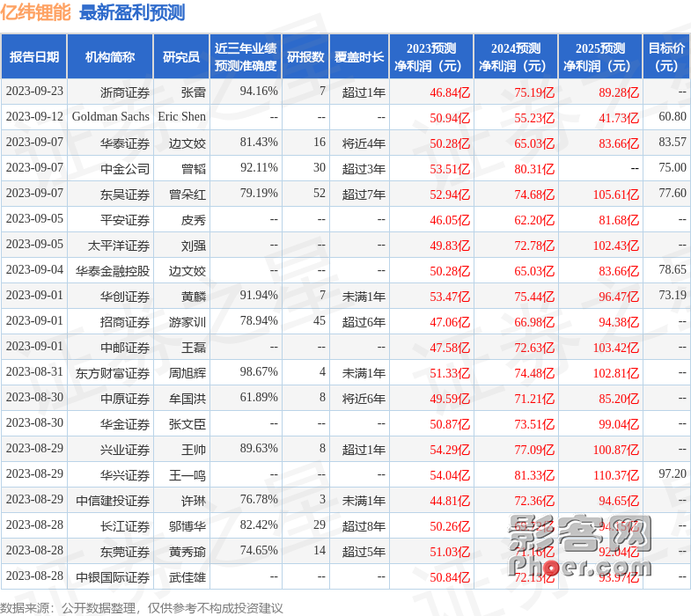Click the 2025预测净利润 column header
The height and width of the screenshot is (616, 691).
600,57
